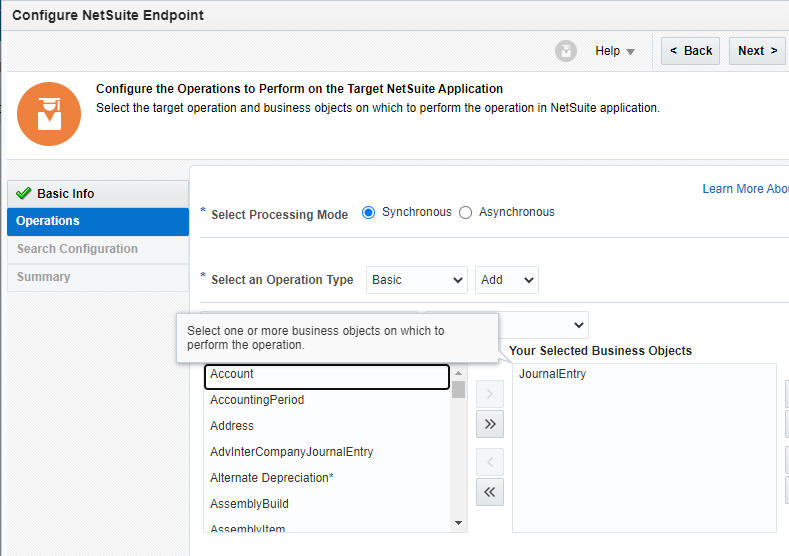
Task: Click the business objects scrollbar thumb
Action: pos(458,389)
